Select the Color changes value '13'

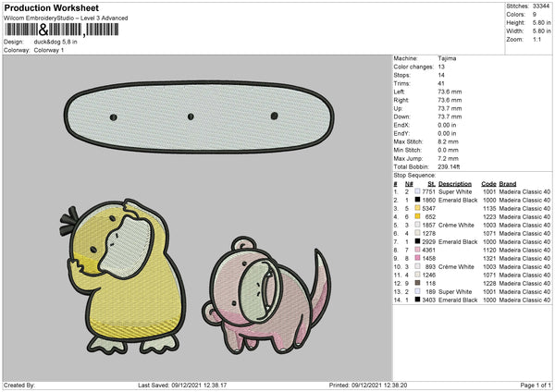tap(441, 67)
